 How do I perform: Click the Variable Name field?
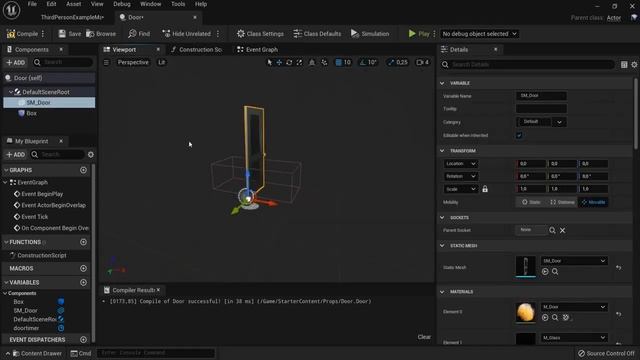click(541, 96)
